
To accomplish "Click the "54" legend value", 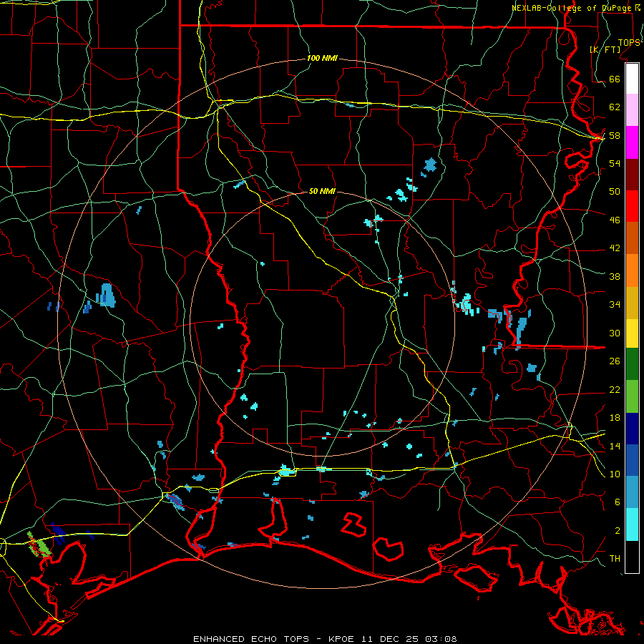I will [x=615, y=163].
